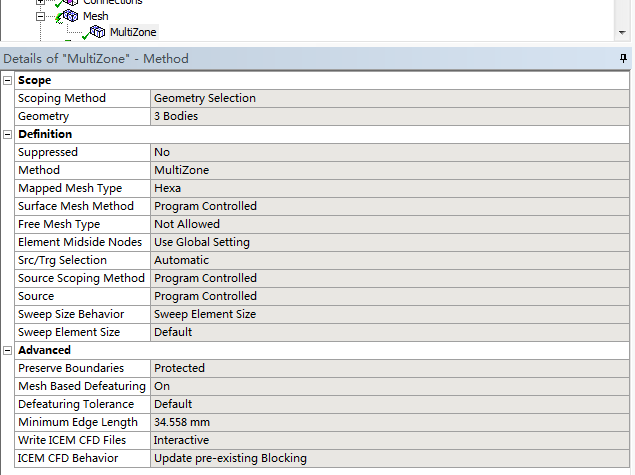Screen dimensions: 635x475
Task: Open the Mapped Mesh Type Hexa dropdown
Action: tap(390, 188)
